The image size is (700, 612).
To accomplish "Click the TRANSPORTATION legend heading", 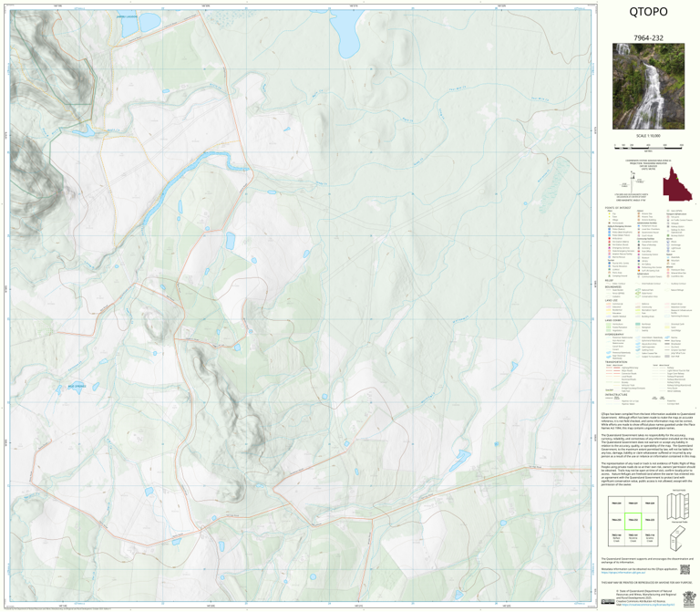I will click(x=616, y=362).
